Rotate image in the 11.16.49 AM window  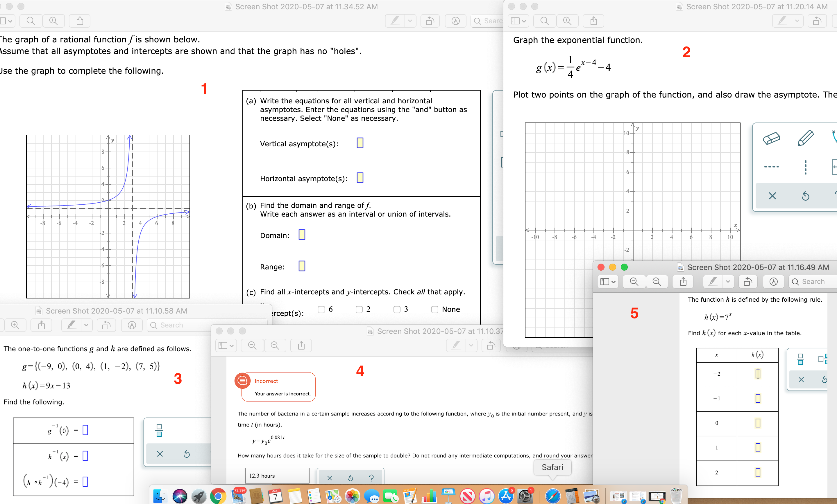pyautogui.click(x=748, y=282)
